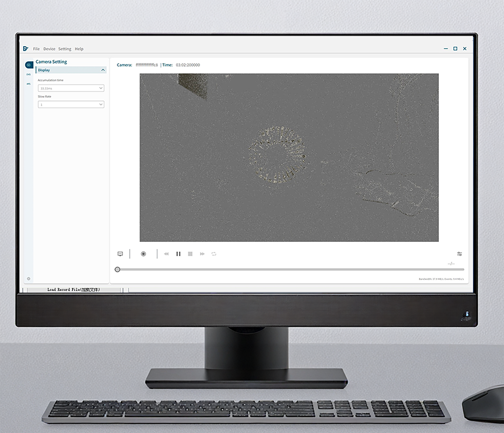504x433 pixels.
Task: Open the Device menu
Action: click(49, 49)
